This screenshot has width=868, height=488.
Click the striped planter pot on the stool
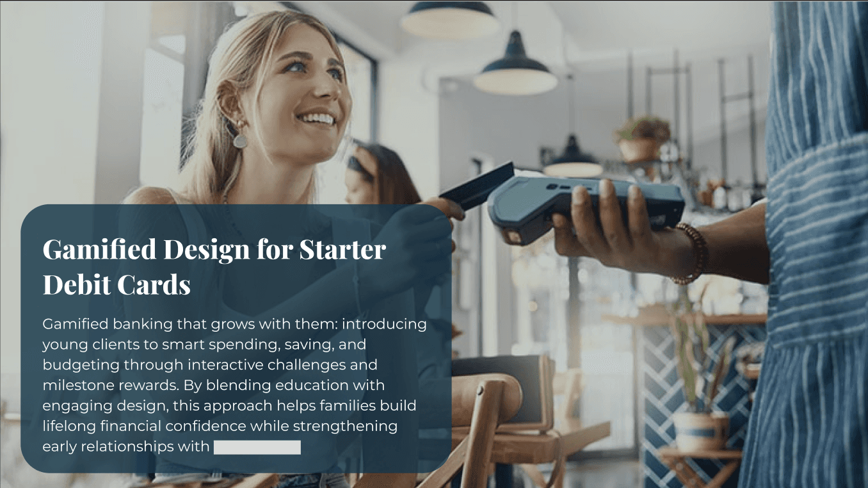700,431
